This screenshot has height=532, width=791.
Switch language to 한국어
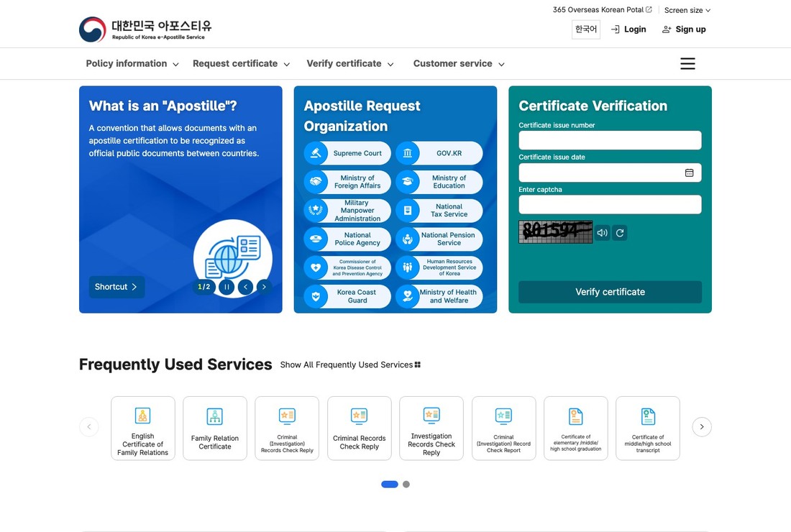[585, 29]
